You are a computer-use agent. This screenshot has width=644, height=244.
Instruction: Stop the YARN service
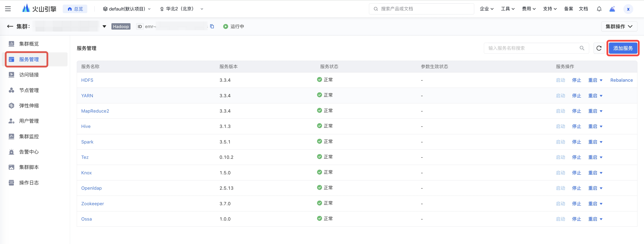click(576, 96)
